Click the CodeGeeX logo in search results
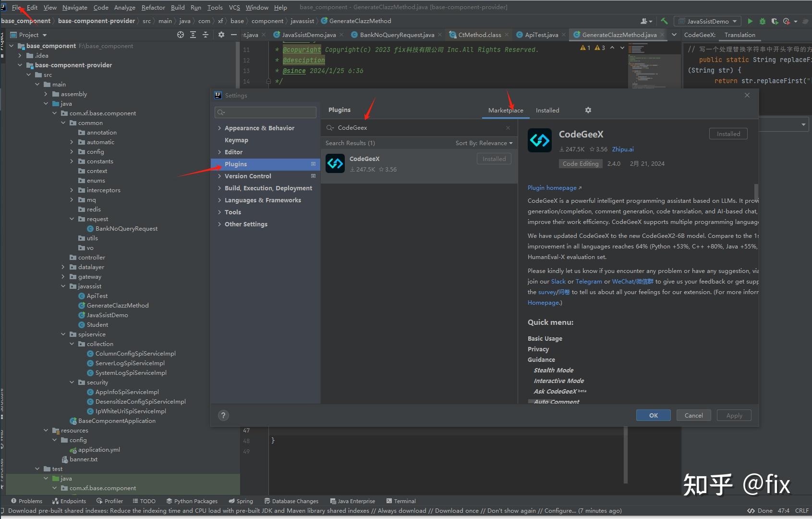This screenshot has height=519, width=812. 335,163
